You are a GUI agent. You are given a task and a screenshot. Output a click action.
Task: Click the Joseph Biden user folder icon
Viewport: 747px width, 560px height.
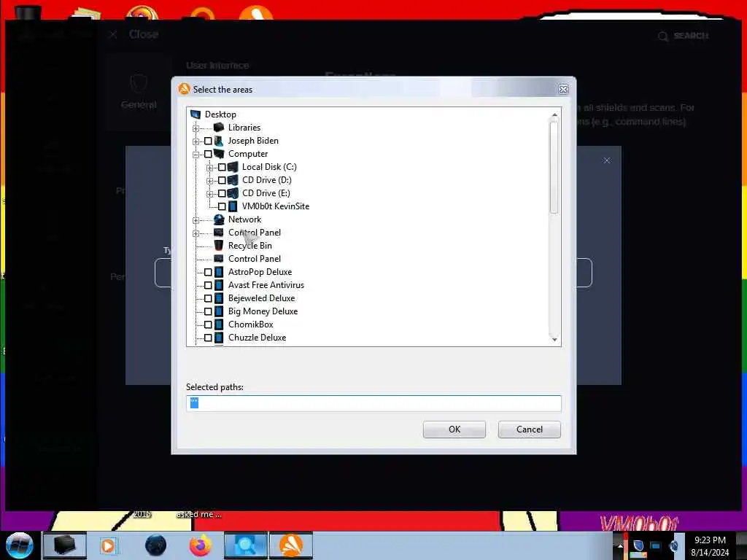click(219, 141)
